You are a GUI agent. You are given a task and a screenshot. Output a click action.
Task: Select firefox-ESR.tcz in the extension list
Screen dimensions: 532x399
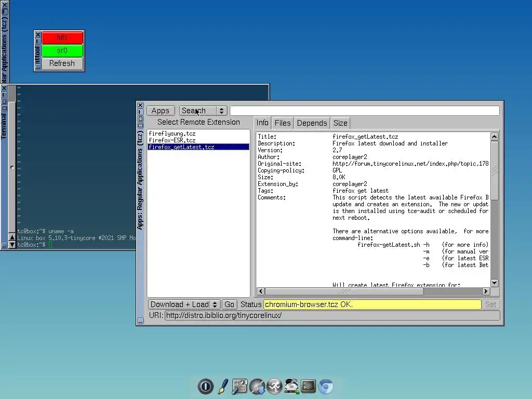[x=198, y=140]
